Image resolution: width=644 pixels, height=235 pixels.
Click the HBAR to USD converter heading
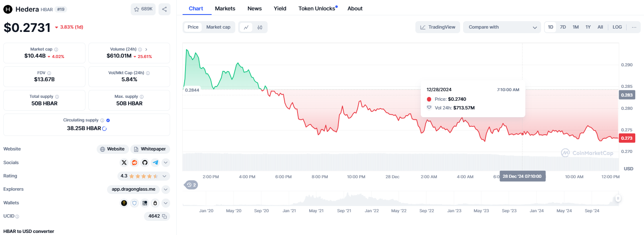pyautogui.click(x=29, y=231)
